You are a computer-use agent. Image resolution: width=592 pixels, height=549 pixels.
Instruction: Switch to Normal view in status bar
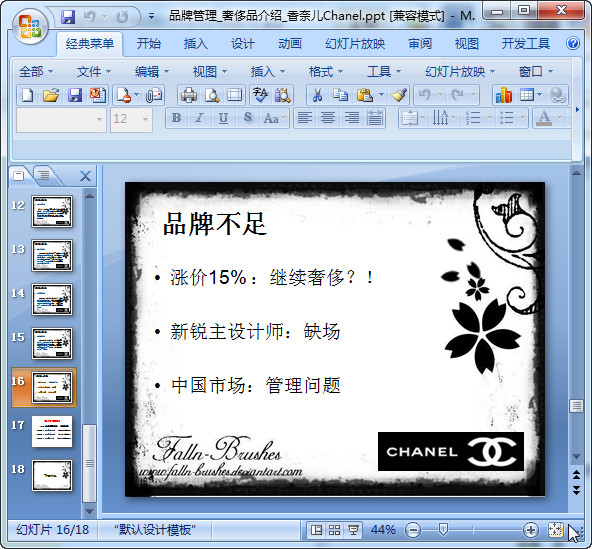[316, 530]
